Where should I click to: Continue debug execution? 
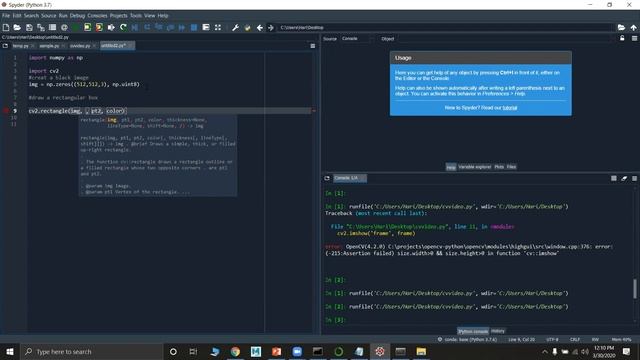tap(182, 27)
